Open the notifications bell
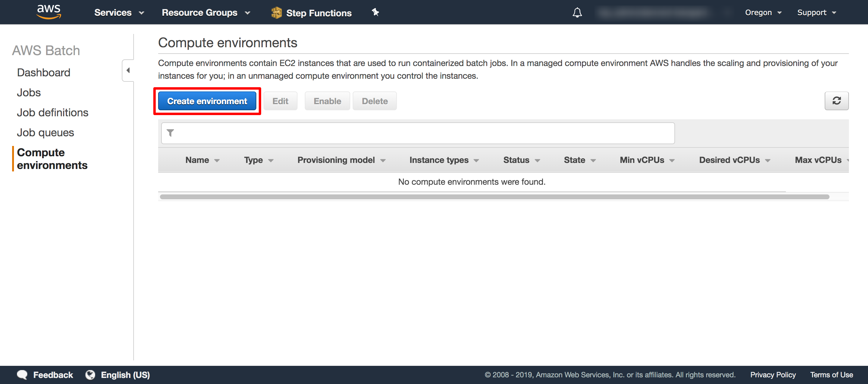Viewport: 868px width, 384px height. (x=577, y=13)
